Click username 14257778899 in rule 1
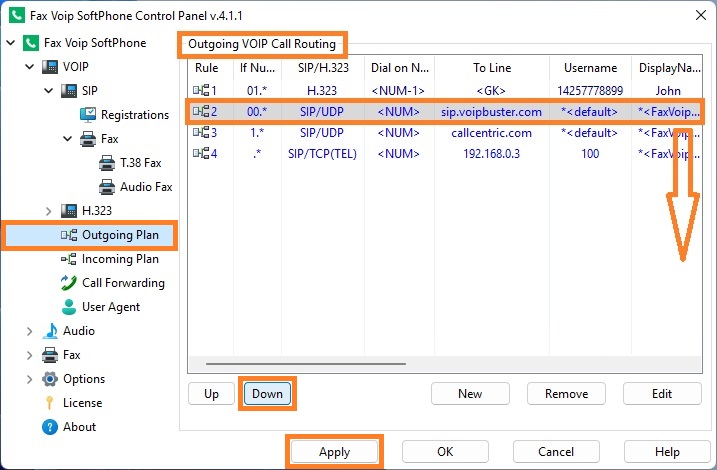The width and height of the screenshot is (717, 470). pyautogui.click(x=590, y=91)
